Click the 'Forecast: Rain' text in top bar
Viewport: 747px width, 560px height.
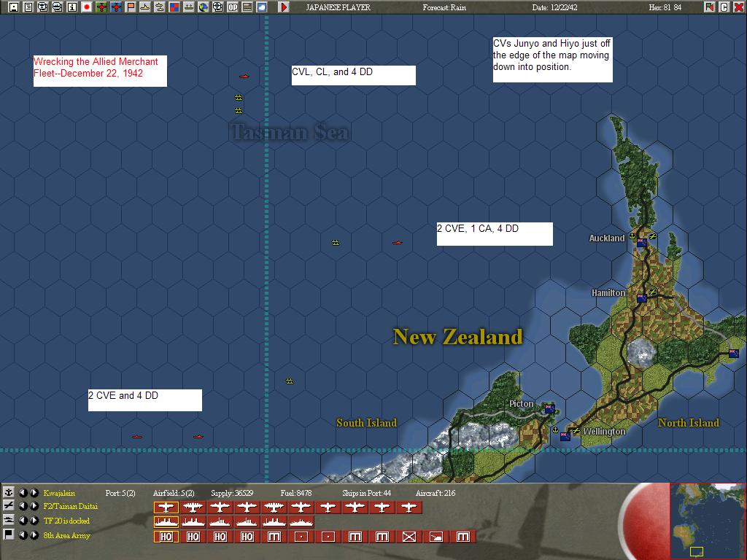click(x=444, y=7)
